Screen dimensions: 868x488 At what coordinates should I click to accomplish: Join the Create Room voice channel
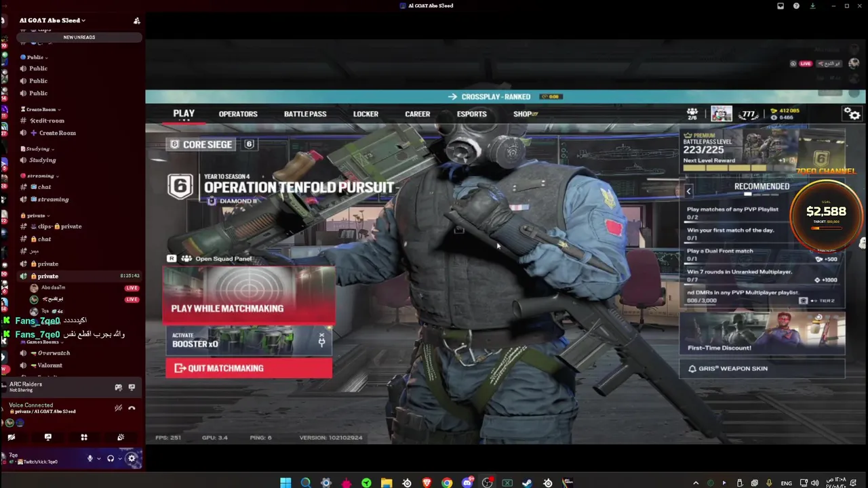[57, 133]
